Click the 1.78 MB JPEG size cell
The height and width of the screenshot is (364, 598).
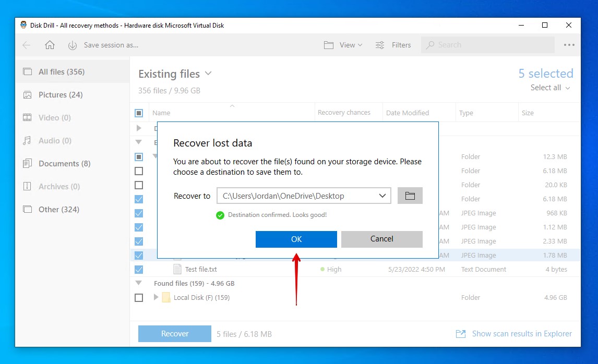coord(555,256)
